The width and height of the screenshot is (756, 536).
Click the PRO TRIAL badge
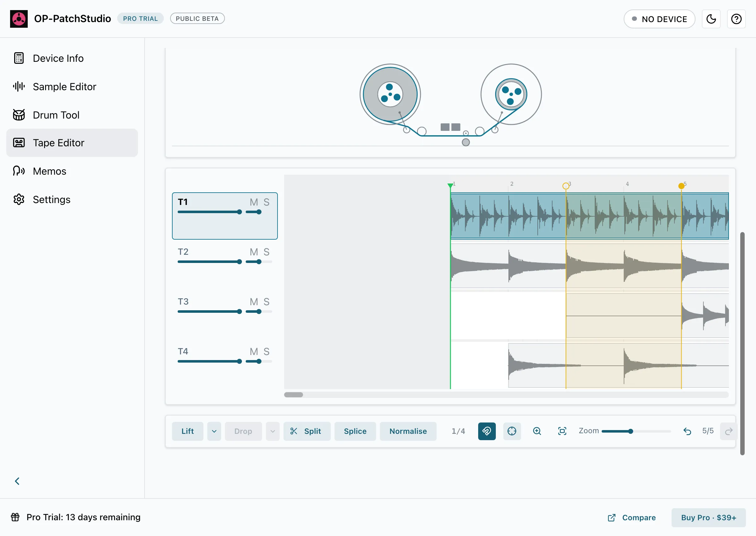click(x=140, y=19)
